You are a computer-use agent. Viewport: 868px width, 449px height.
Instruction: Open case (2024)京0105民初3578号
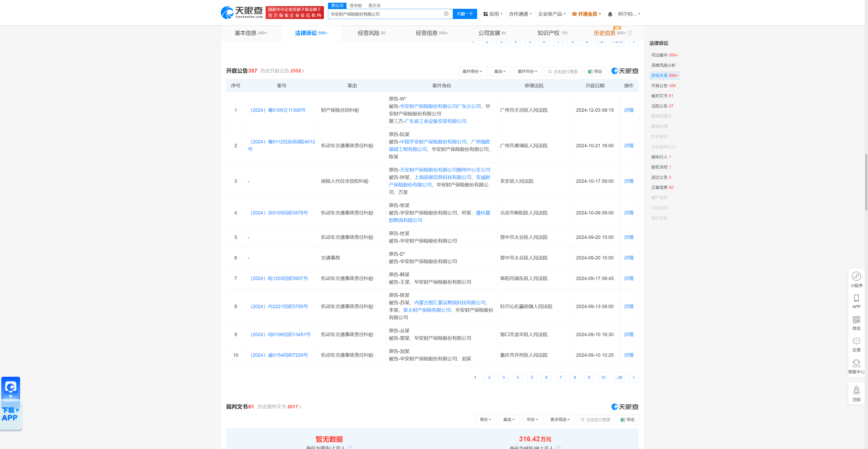click(x=279, y=213)
